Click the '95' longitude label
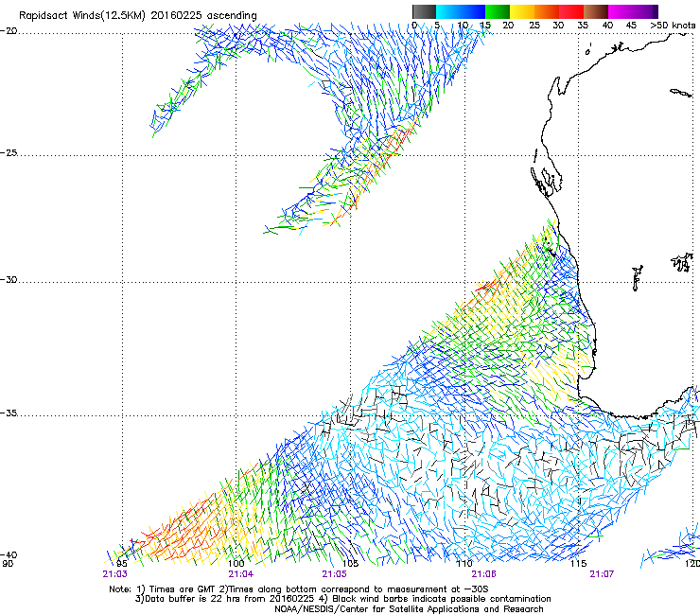This screenshot has width=700, height=615. click(122, 563)
